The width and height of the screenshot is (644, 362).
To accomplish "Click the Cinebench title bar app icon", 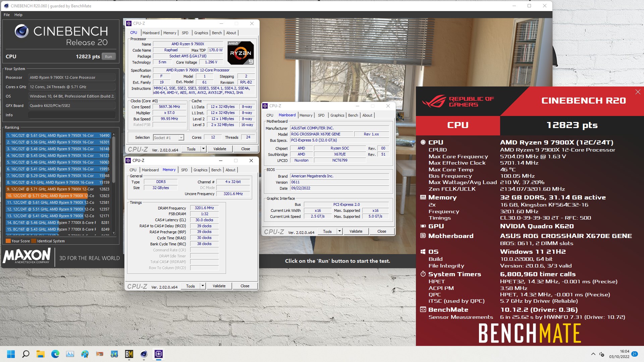I will click(x=6, y=6).
